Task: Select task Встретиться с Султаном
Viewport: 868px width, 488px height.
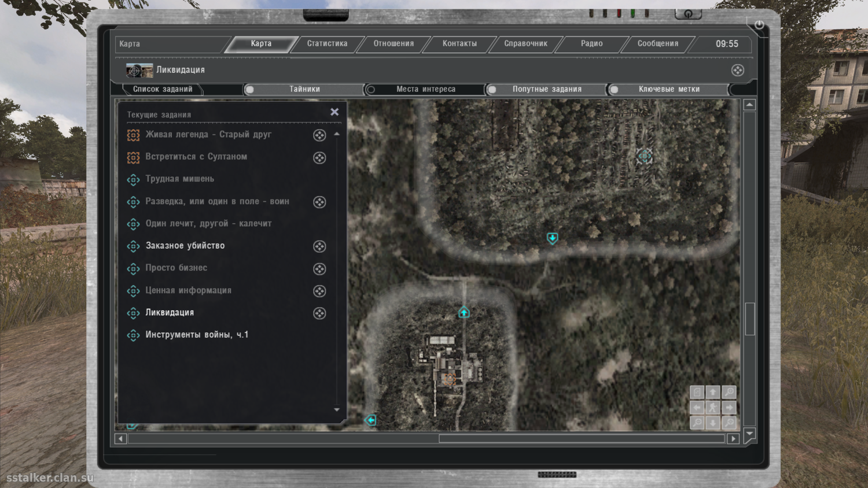Action: tap(196, 157)
